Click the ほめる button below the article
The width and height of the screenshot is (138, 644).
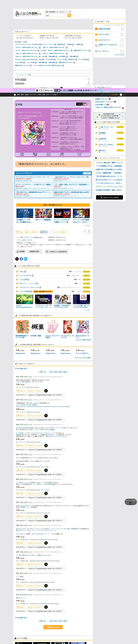pyautogui.click(x=20, y=232)
